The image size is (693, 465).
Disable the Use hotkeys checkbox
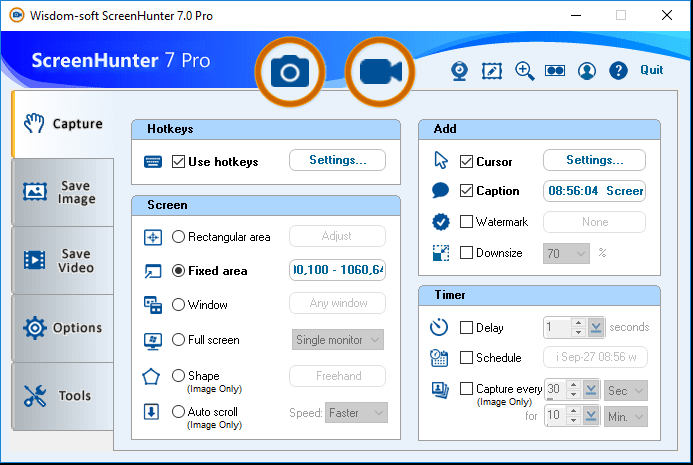click(179, 161)
